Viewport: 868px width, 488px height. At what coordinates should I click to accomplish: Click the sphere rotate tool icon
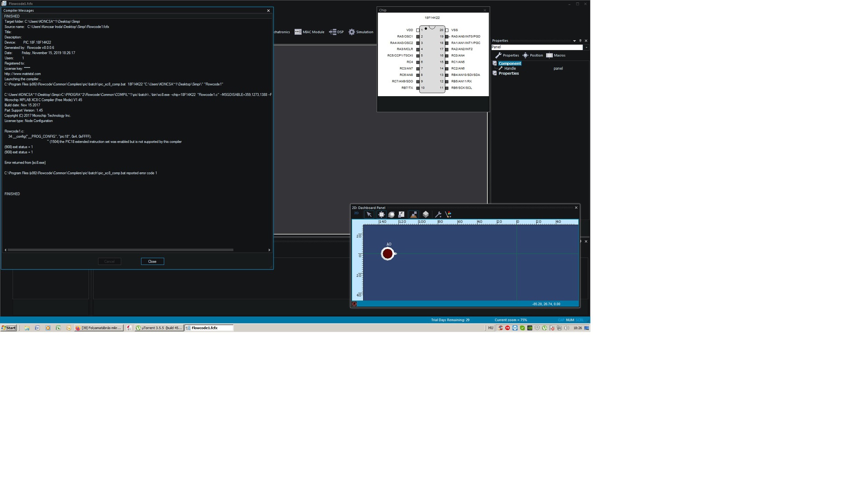pos(392,215)
